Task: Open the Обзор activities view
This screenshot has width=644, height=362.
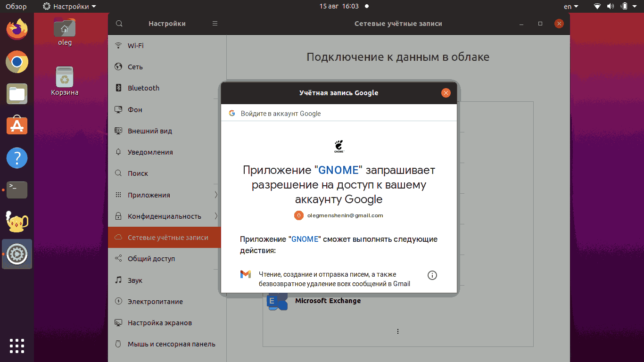Action: (14, 7)
